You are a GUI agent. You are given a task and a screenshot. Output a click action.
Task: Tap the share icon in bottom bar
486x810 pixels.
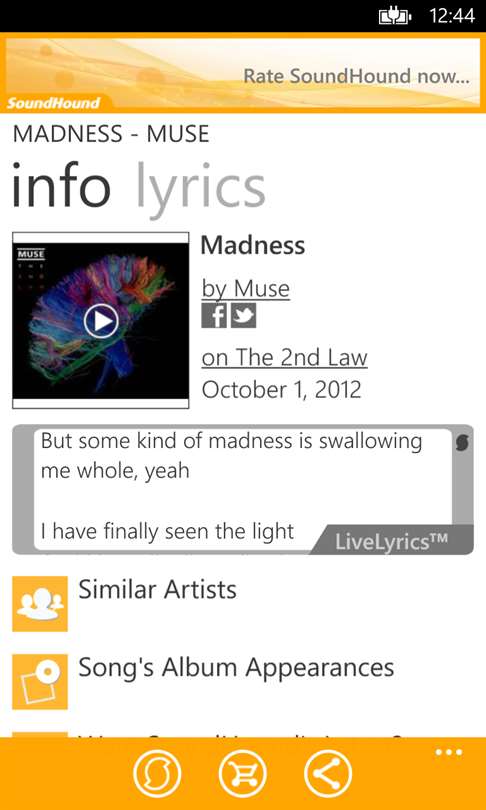pos(328,774)
